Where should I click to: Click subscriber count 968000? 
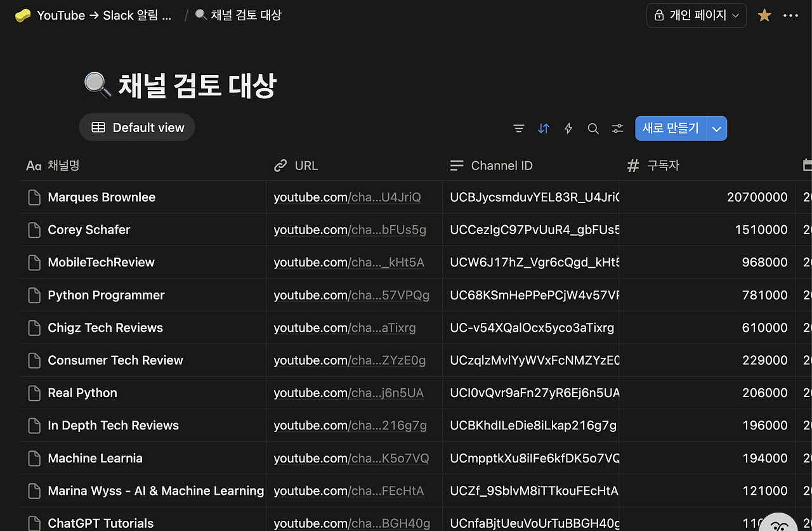pos(765,262)
